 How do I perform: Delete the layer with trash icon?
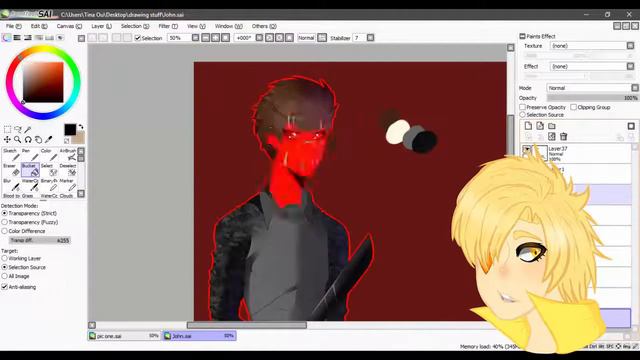pyautogui.click(x=564, y=136)
